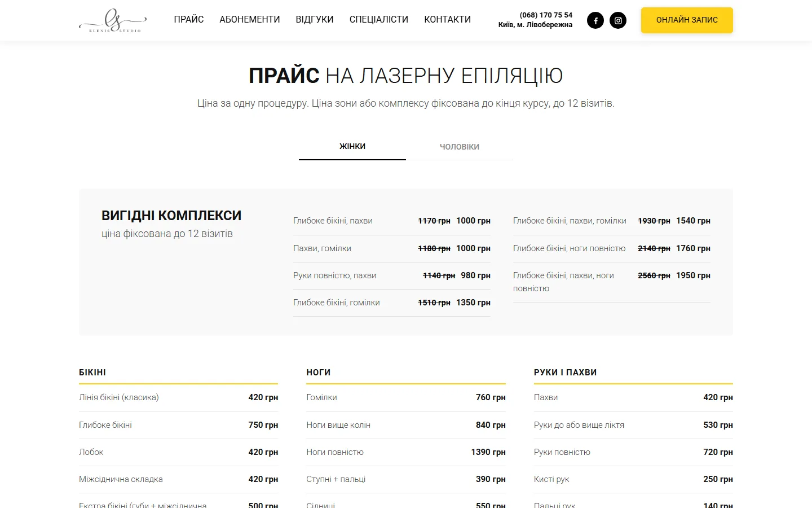Click the ВИГІДНІ КОМПЛЕКСИ heading
The image size is (812, 508).
[x=171, y=216]
